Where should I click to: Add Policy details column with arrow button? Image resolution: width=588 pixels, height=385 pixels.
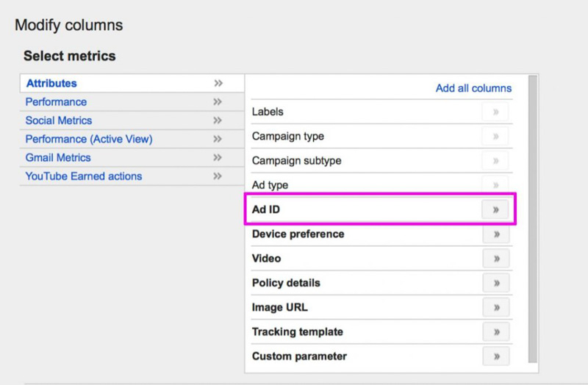pos(495,283)
